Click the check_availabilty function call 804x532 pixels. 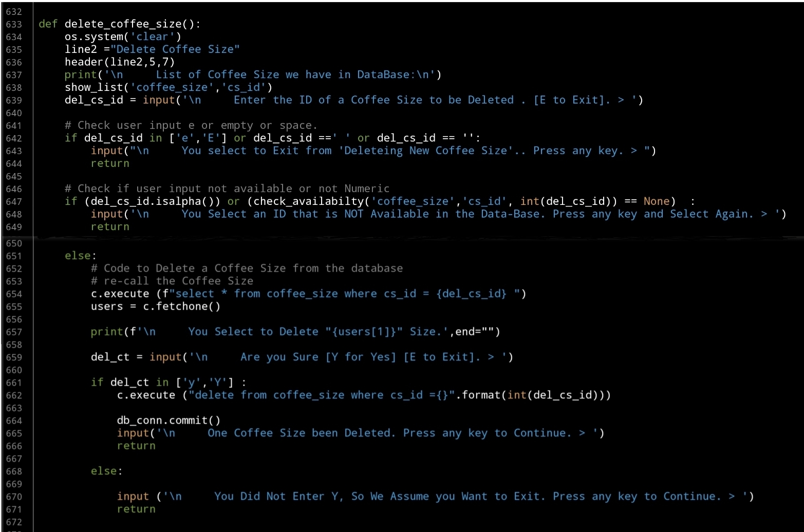(308, 201)
